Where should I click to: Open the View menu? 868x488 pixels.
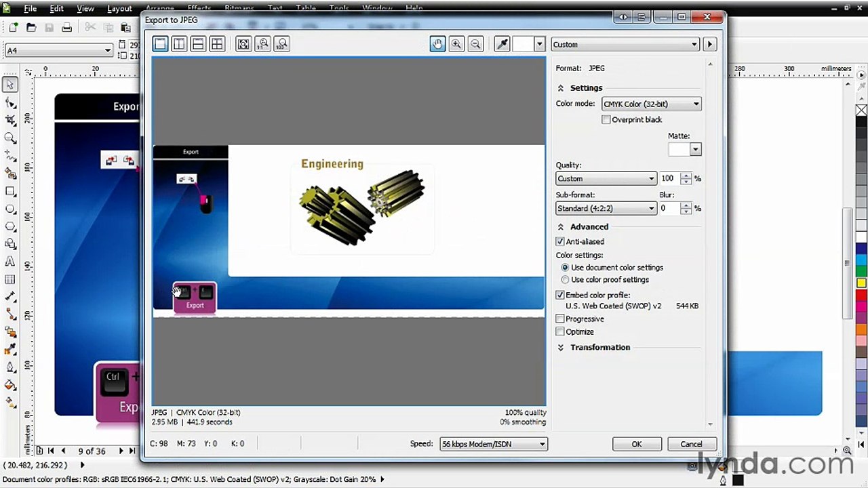pyautogui.click(x=85, y=9)
